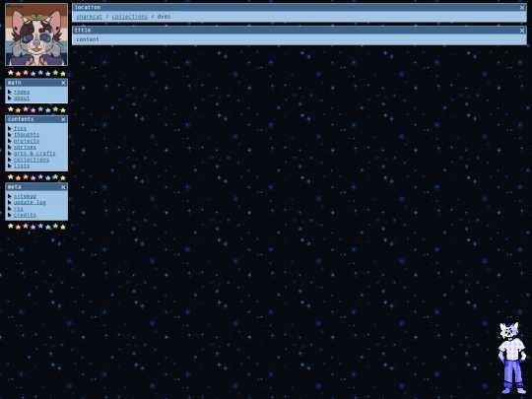Open the arts & crafts link
Viewport: 532px width, 399px height.
point(34,154)
